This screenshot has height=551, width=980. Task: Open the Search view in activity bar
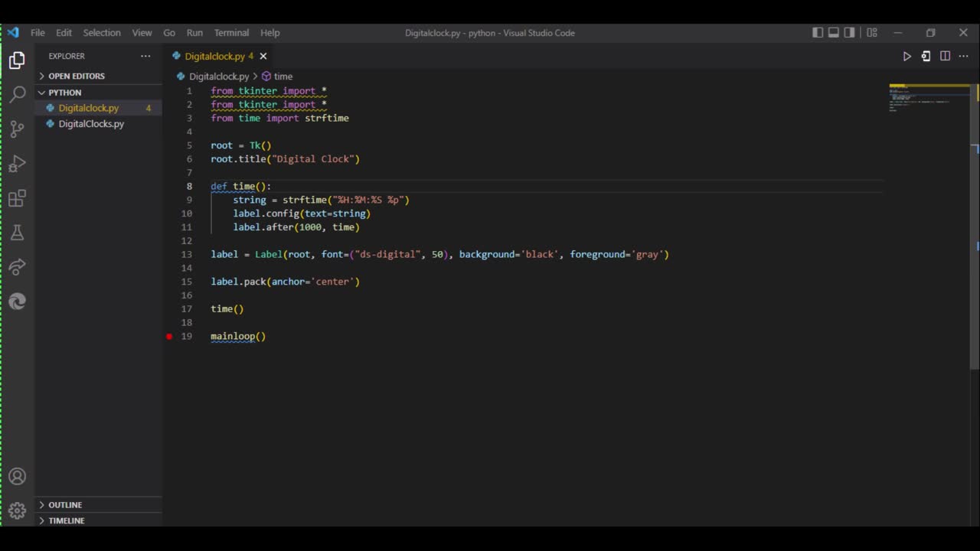click(x=17, y=95)
